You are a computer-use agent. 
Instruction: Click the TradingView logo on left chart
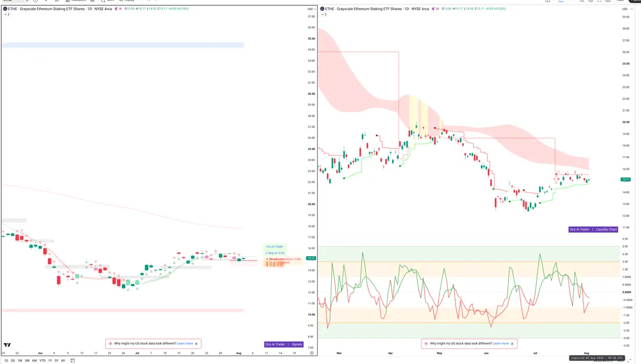[7, 345]
